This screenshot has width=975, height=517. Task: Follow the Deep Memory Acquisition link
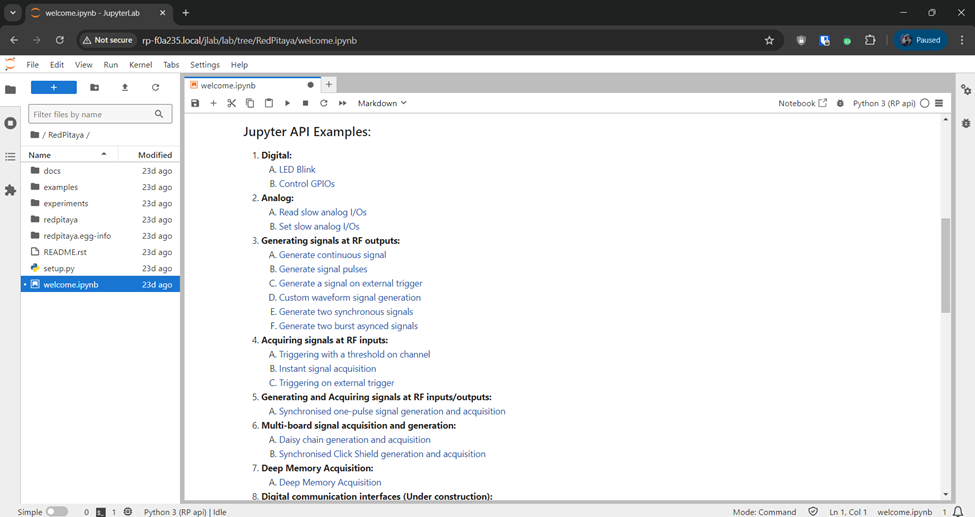(330, 483)
